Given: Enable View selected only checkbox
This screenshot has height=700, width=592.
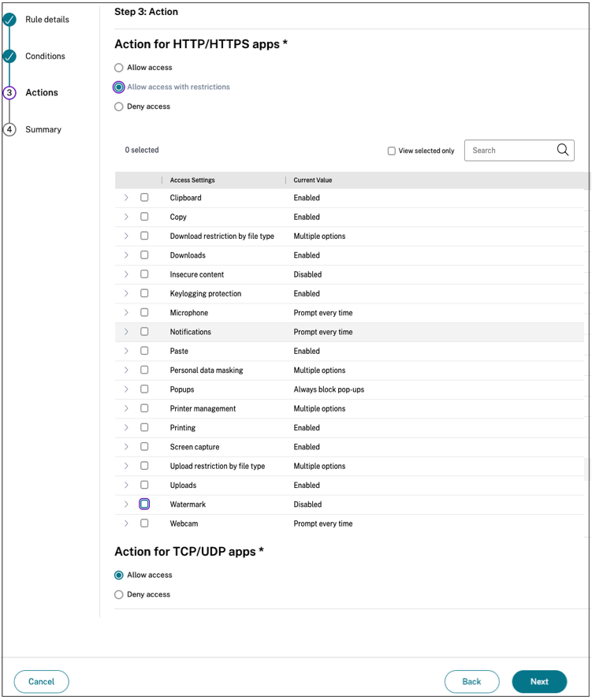Looking at the screenshot, I should 392,151.
